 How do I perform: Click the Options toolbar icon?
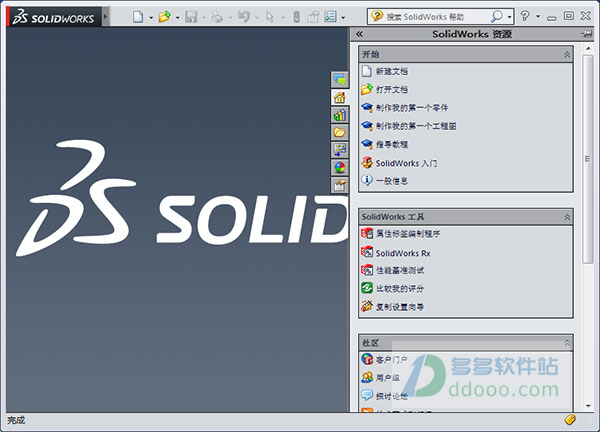[x=330, y=17]
